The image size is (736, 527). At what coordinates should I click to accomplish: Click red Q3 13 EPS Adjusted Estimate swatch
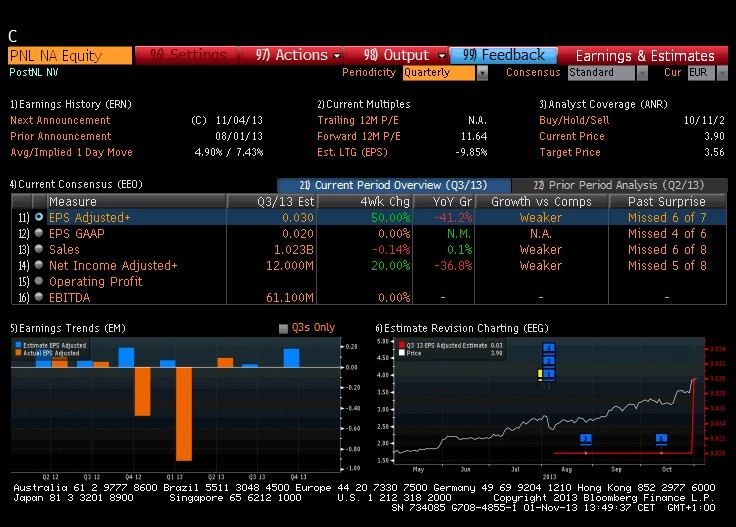(401, 345)
